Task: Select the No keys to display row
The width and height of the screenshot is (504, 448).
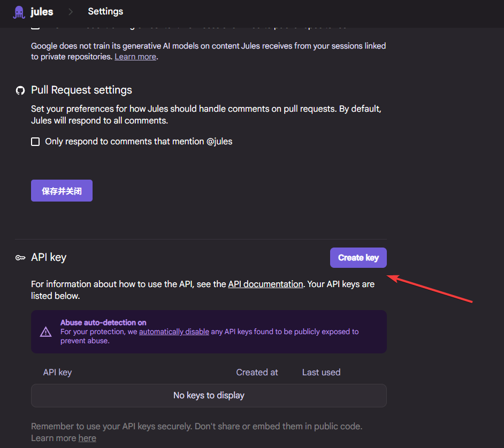Action: (x=209, y=396)
